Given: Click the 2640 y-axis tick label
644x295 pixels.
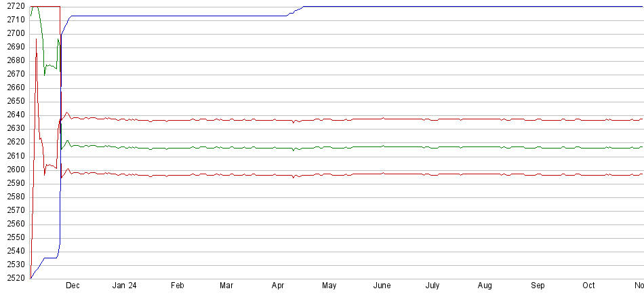Looking at the screenshot, I should [13, 115].
